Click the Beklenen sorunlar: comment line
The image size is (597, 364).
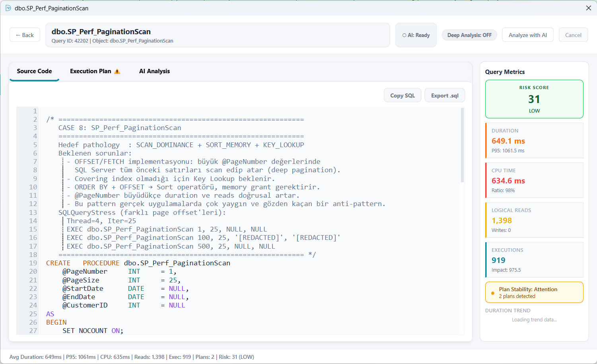coord(95,153)
